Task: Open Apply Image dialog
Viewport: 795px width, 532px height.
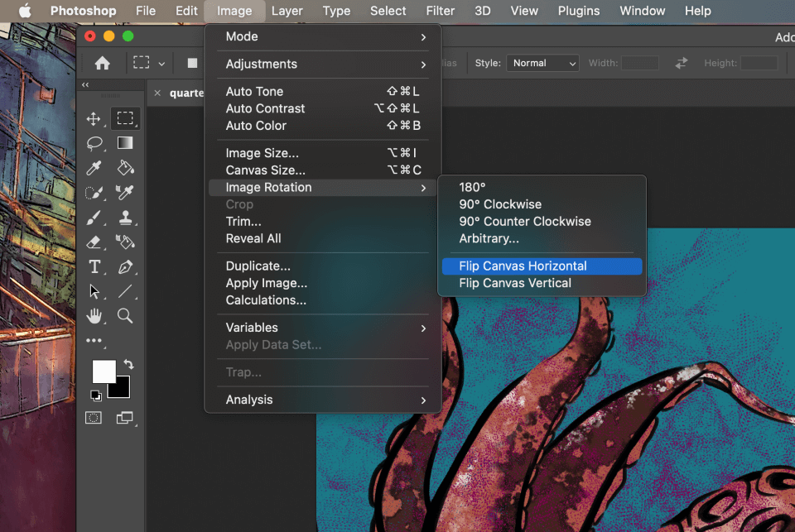Action: (x=323, y=283)
